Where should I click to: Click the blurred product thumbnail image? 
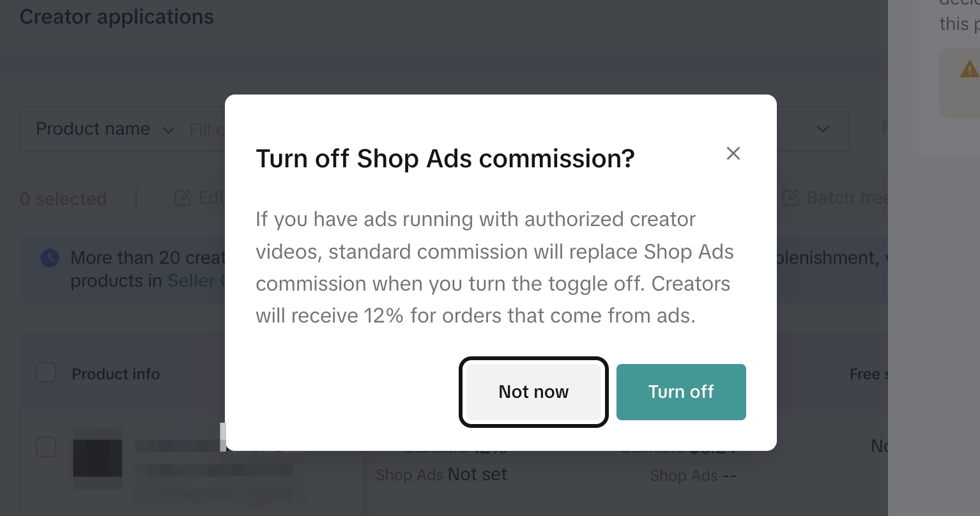click(x=97, y=459)
